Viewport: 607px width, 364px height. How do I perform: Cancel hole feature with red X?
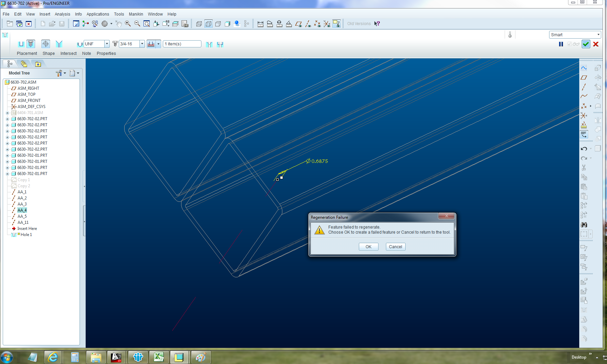[x=596, y=44]
